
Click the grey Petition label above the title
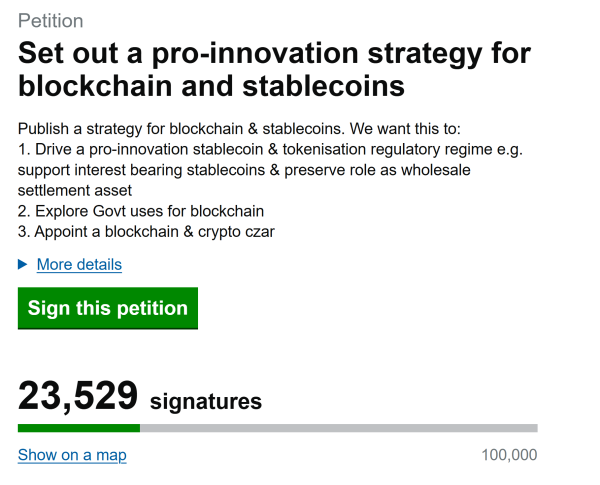point(51,21)
